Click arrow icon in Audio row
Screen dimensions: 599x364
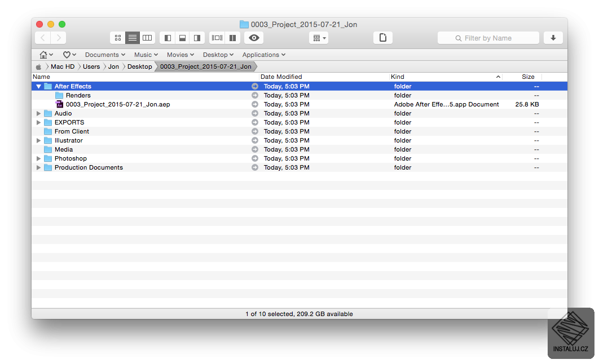(x=255, y=113)
